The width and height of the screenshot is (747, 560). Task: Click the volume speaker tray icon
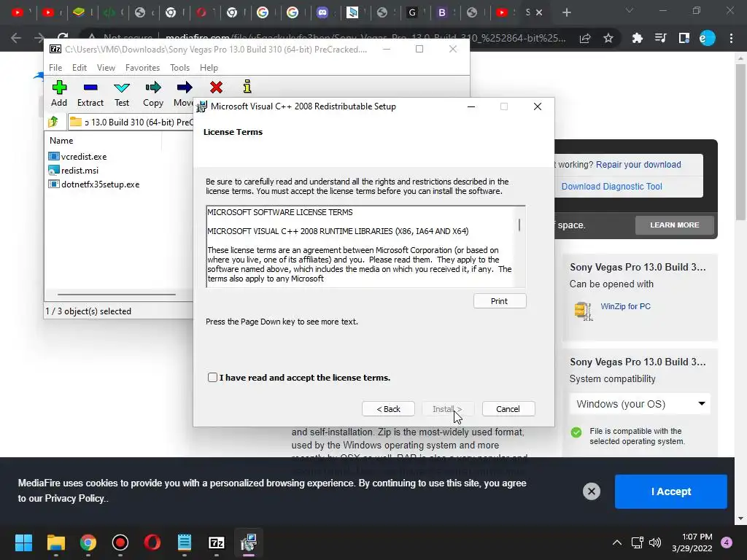(655, 542)
